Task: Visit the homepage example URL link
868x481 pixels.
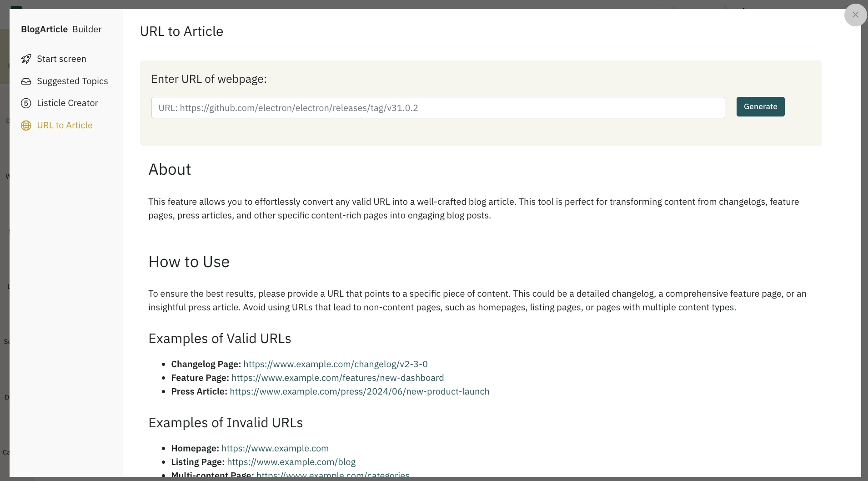Action: 275,448
